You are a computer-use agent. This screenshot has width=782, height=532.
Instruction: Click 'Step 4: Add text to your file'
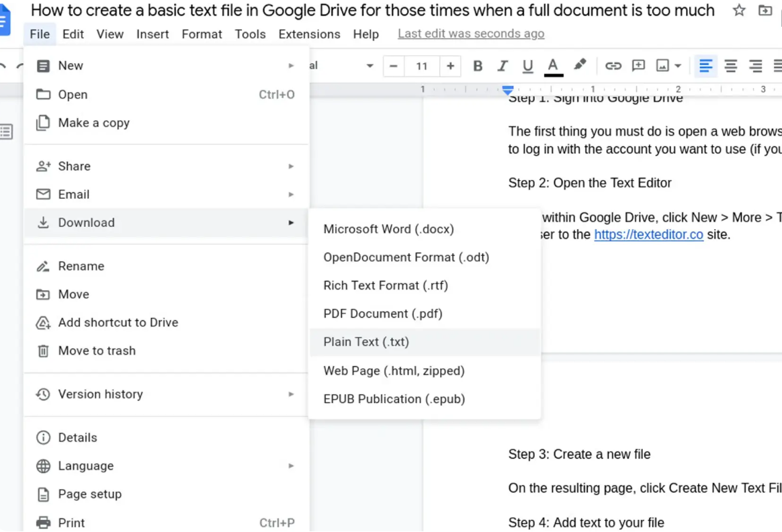(x=586, y=523)
